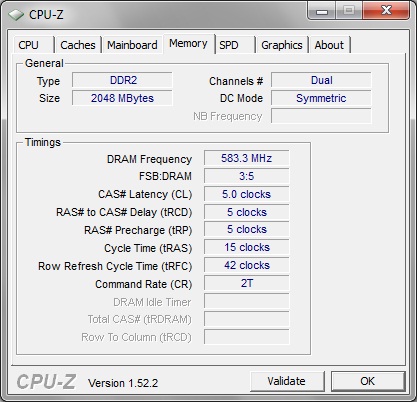Click the empty Row To Column field

point(247,337)
